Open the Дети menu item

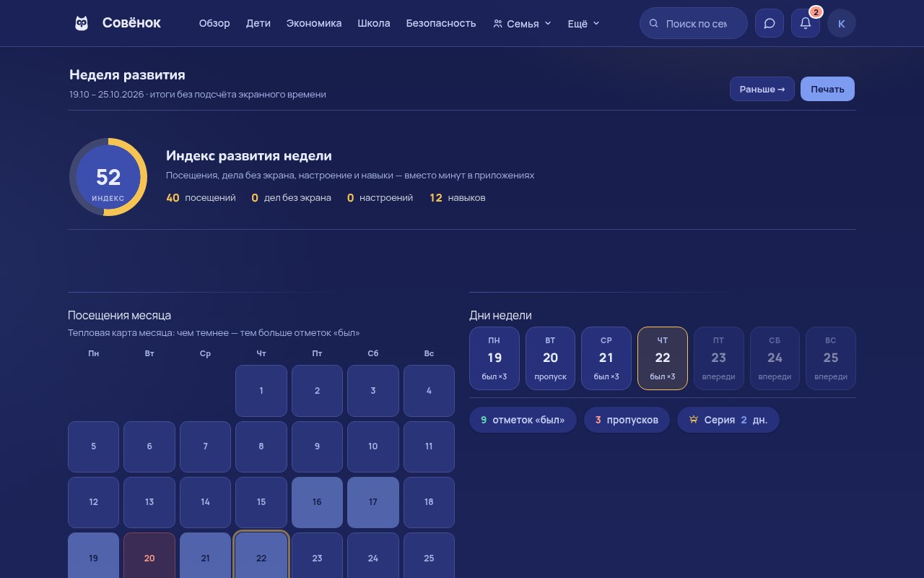(x=258, y=23)
